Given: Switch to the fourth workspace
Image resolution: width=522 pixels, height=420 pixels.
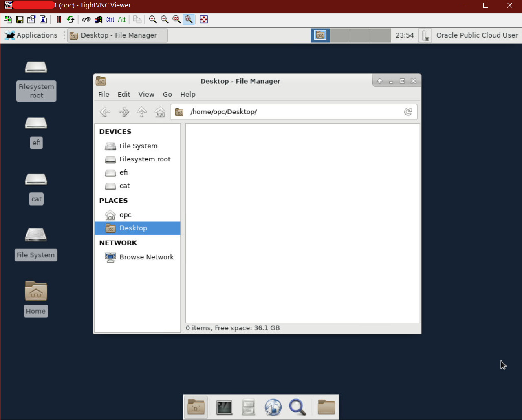Looking at the screenshot, I should (x=380, y=35).
